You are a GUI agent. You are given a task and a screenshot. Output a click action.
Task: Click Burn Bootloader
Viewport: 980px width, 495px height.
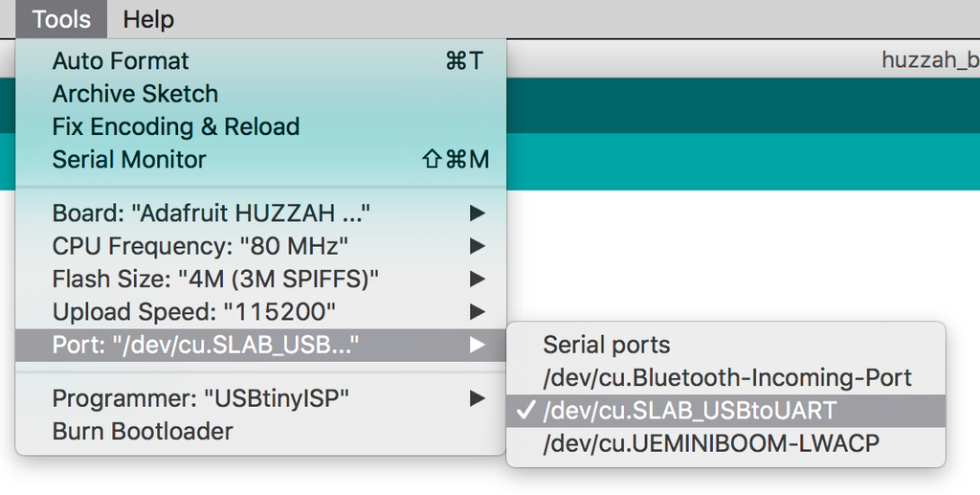pos(143,431)
